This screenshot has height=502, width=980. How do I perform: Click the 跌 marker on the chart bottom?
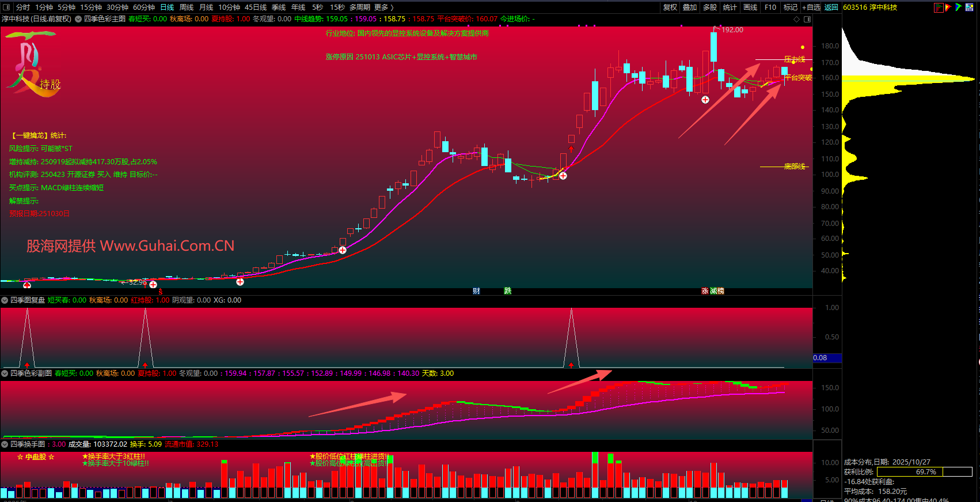[x=507, y=291]
